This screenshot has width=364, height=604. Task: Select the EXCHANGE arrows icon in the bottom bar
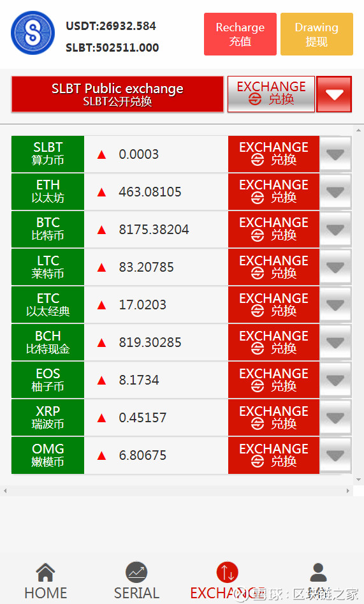point(227,572)
